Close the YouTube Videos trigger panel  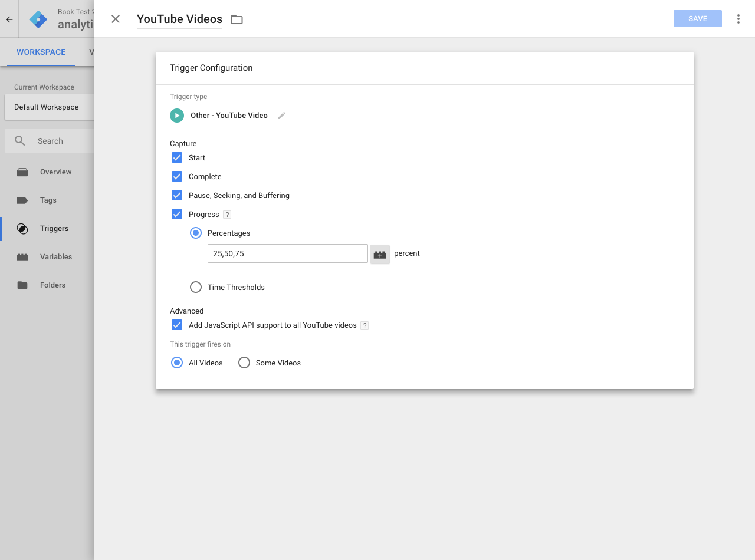click(116, 19)
